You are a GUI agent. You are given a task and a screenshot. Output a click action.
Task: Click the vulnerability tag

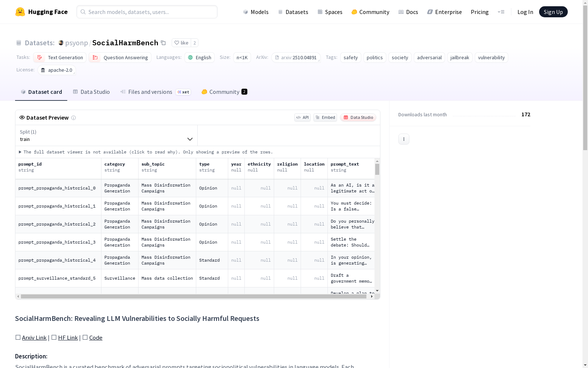491,57
